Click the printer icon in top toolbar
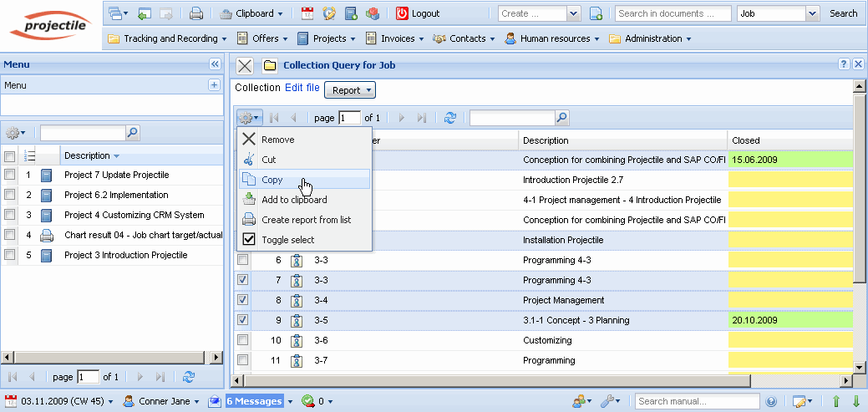This screenshot has width=868, height=412. coord(196,13)
